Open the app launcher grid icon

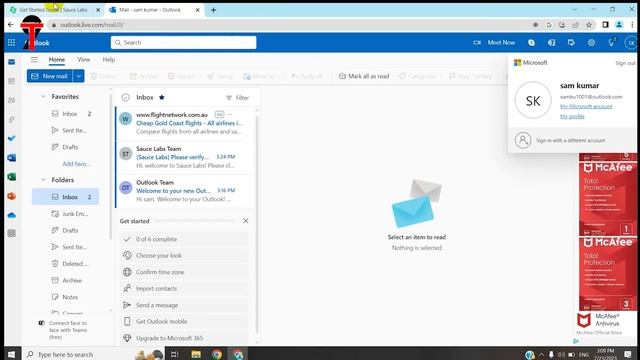(11, 42)
